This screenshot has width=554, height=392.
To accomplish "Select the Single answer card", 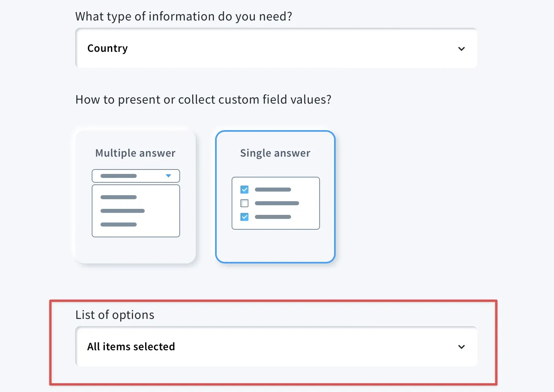I will 275,197.
